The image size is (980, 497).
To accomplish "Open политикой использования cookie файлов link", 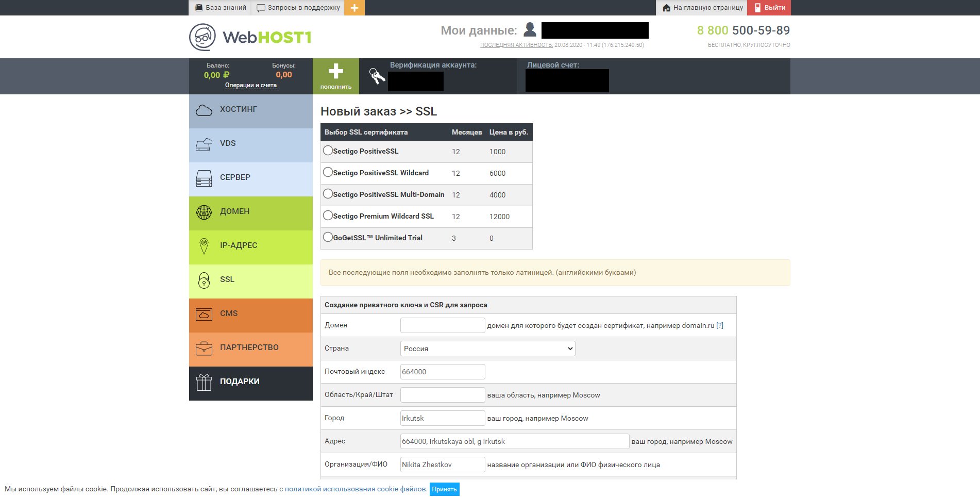I will [x=356, y=489].
